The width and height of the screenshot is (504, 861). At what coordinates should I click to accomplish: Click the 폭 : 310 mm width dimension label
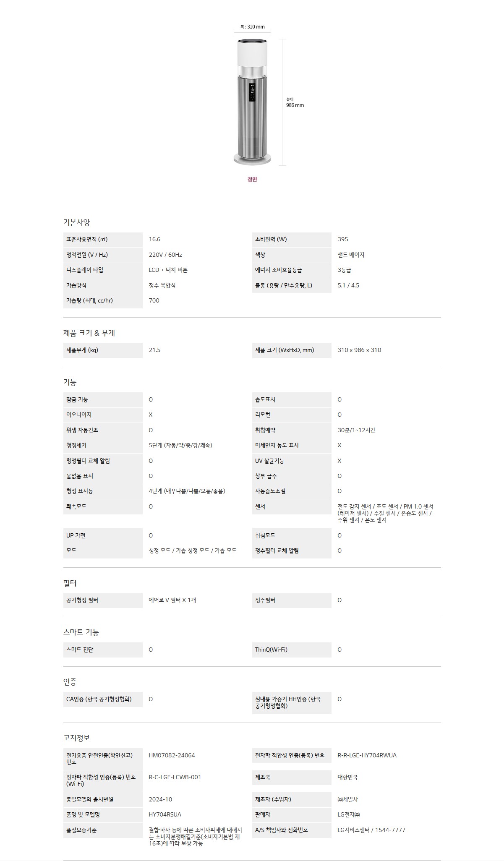coord(252,27)
